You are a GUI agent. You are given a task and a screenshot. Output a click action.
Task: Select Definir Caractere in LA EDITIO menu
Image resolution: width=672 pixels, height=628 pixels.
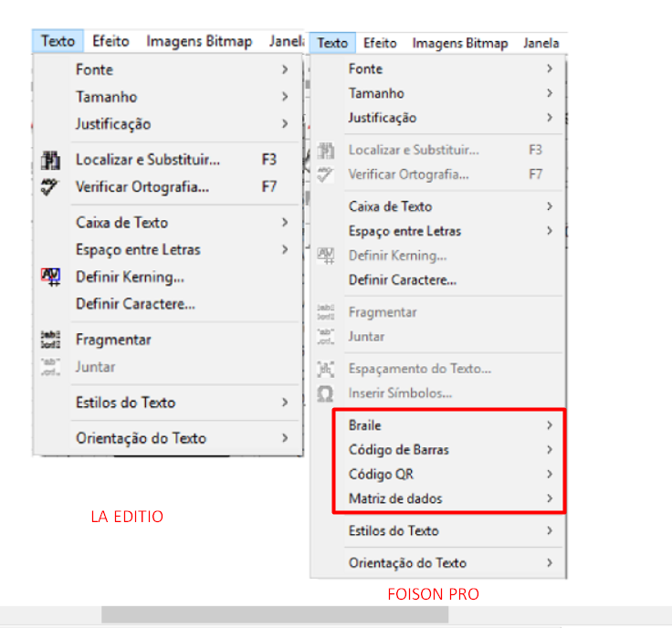click(x=168, y=304)
